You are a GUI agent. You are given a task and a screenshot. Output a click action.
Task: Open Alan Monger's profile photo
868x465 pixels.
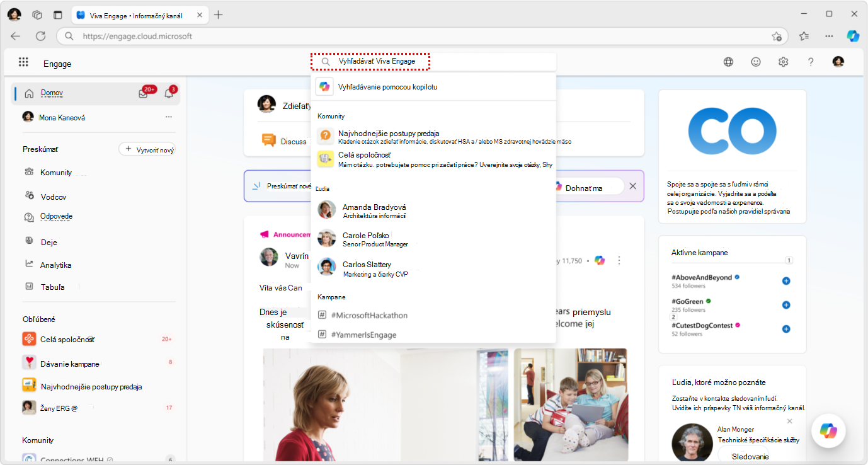tap(692, 444)
